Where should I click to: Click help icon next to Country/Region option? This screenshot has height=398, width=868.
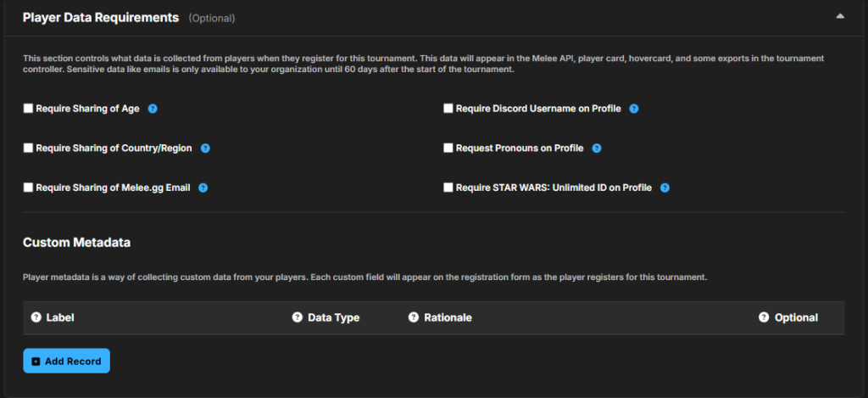(205, 148)
